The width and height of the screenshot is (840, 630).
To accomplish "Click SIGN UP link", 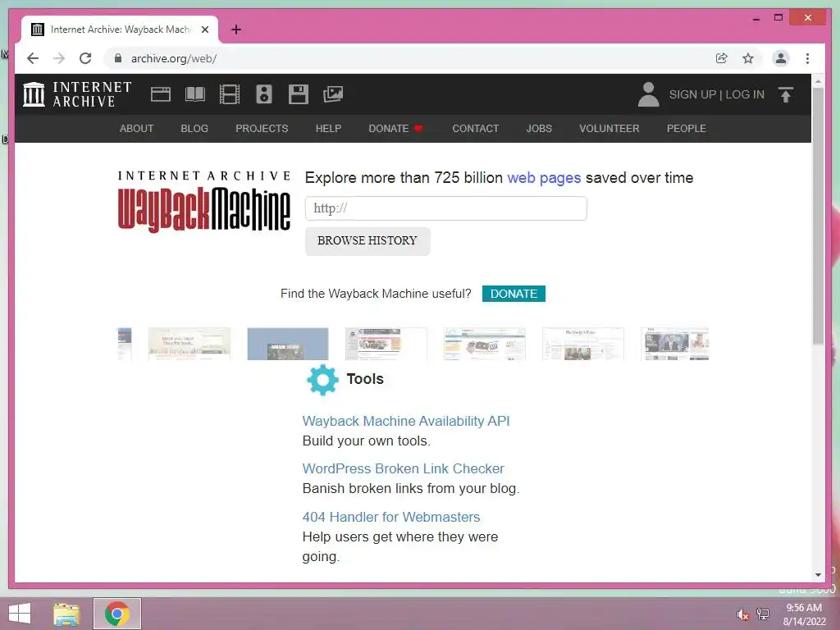I will click(692, 94).
